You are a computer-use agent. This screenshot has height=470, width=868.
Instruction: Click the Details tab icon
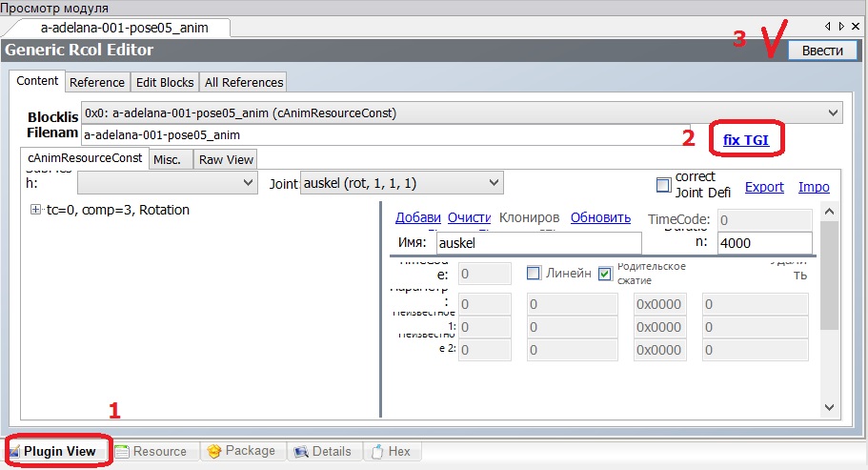(x=300, y=451)
